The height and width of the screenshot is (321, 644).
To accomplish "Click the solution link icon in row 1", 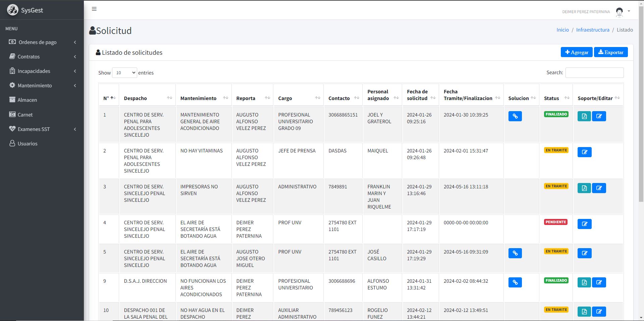I will [x=515, y=116].
